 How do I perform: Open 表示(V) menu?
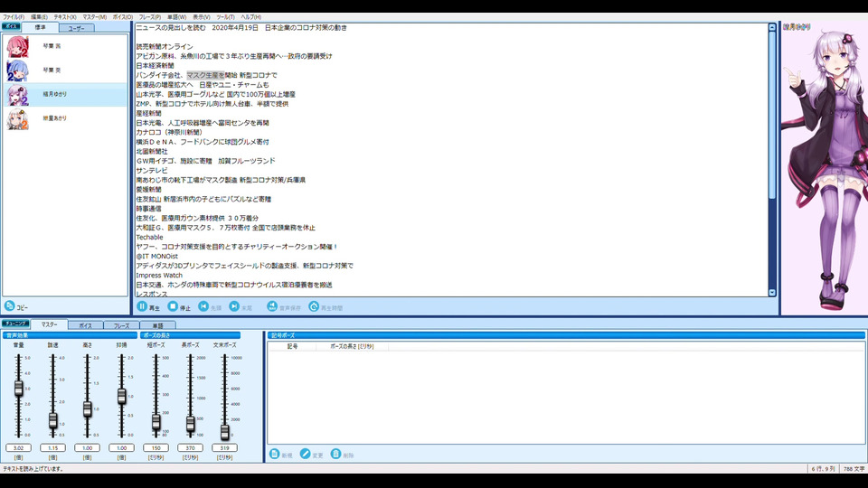[x=201, y=17]
